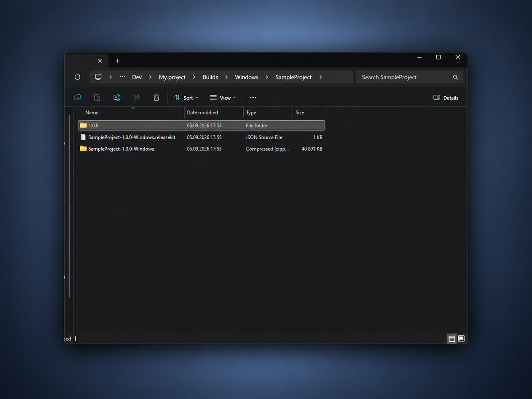Open the View dropdown
Image resolution: width=532 pixels, height=399 pixels.
pos(223,98)
